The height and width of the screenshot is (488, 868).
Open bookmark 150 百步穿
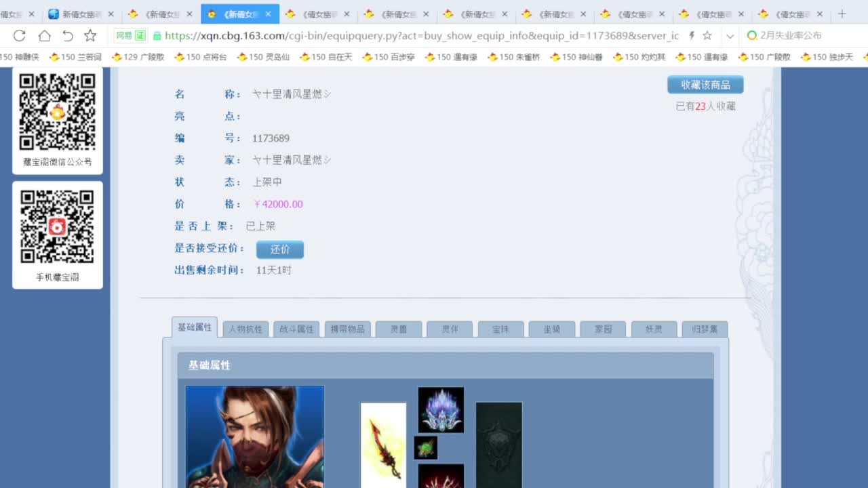[389, 57]
